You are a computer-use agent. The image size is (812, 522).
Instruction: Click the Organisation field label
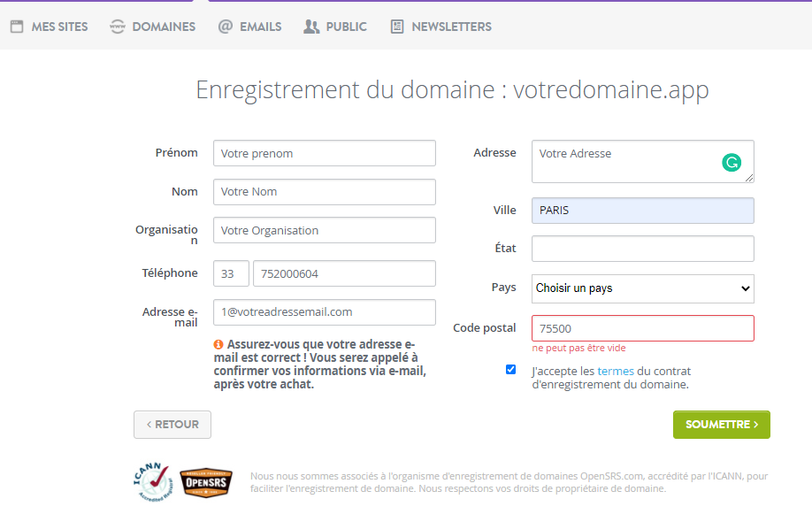point(167,234)
